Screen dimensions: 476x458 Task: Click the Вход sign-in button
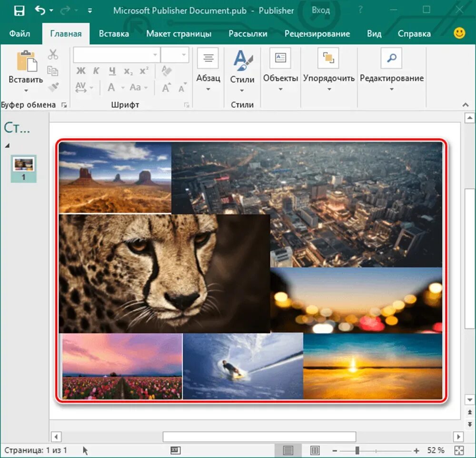(321, 10)
